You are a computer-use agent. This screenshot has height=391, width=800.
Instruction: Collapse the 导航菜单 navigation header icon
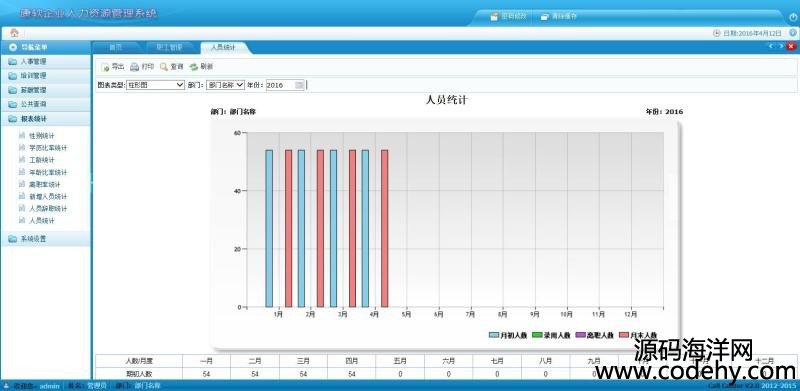(13, 47)
